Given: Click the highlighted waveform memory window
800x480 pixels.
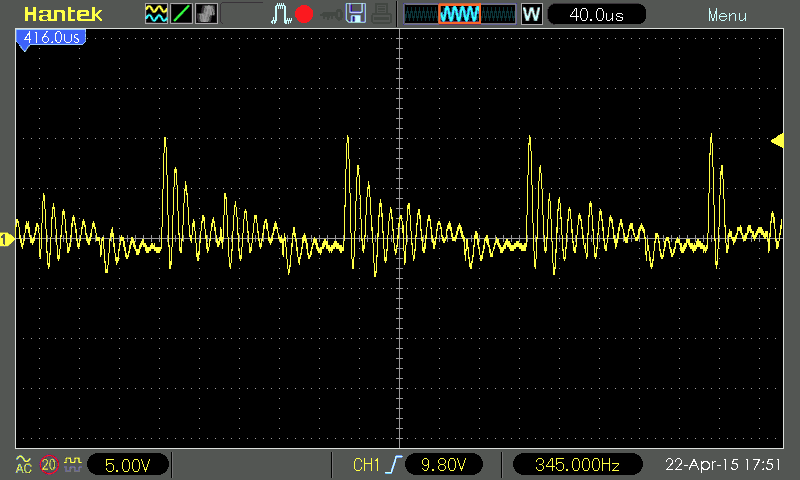Looking at the screenshot, I should (459, 14).
